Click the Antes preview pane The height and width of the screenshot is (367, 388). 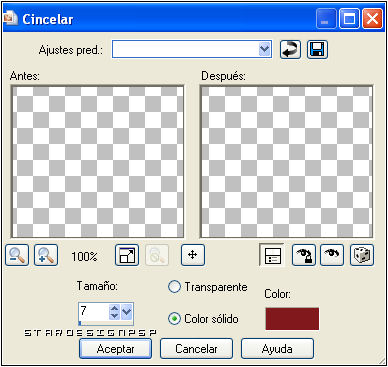[97, 162]
